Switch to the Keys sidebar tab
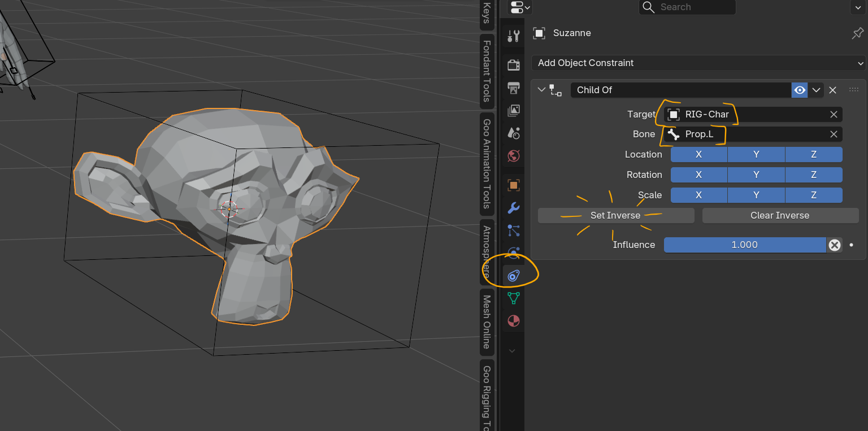This screenshot has width=868, height=431. point(487,14)
